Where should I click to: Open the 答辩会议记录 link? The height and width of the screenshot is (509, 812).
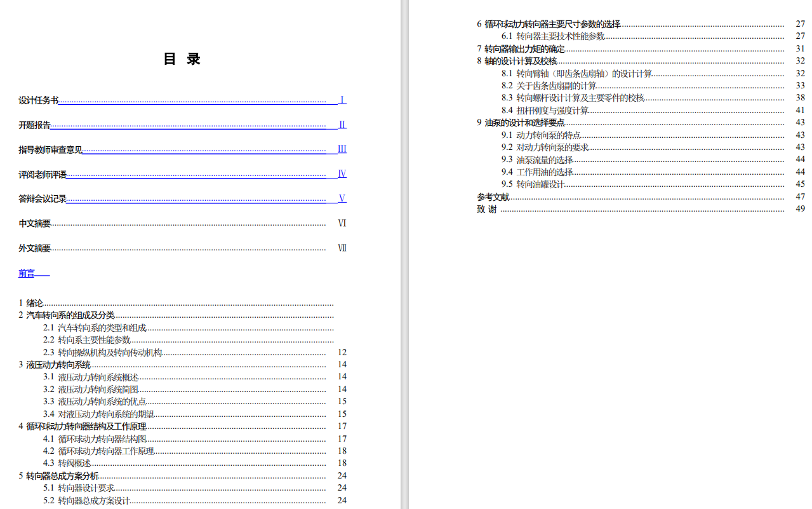182,199
